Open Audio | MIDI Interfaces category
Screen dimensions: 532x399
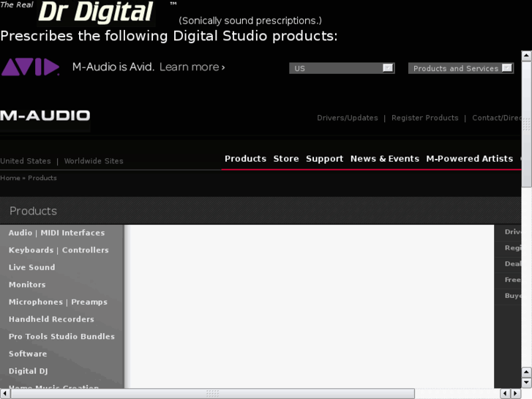click(56, 233)
